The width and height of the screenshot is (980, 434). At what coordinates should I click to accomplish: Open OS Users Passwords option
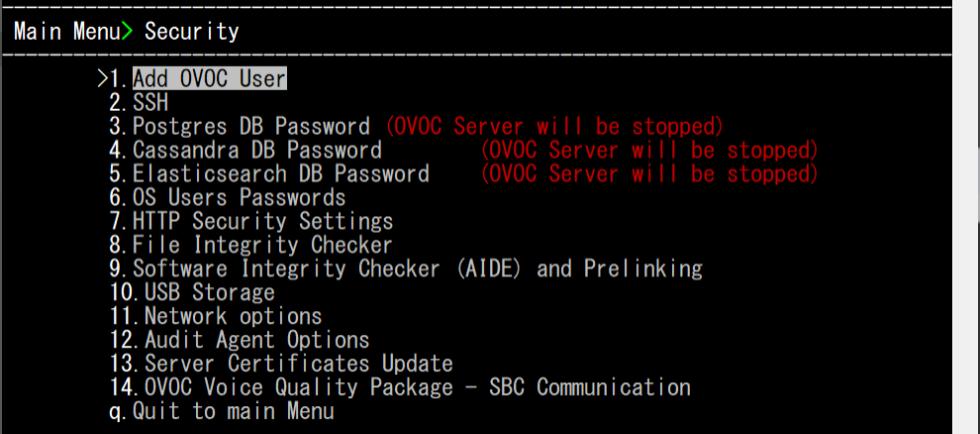[x=239, y=197]
